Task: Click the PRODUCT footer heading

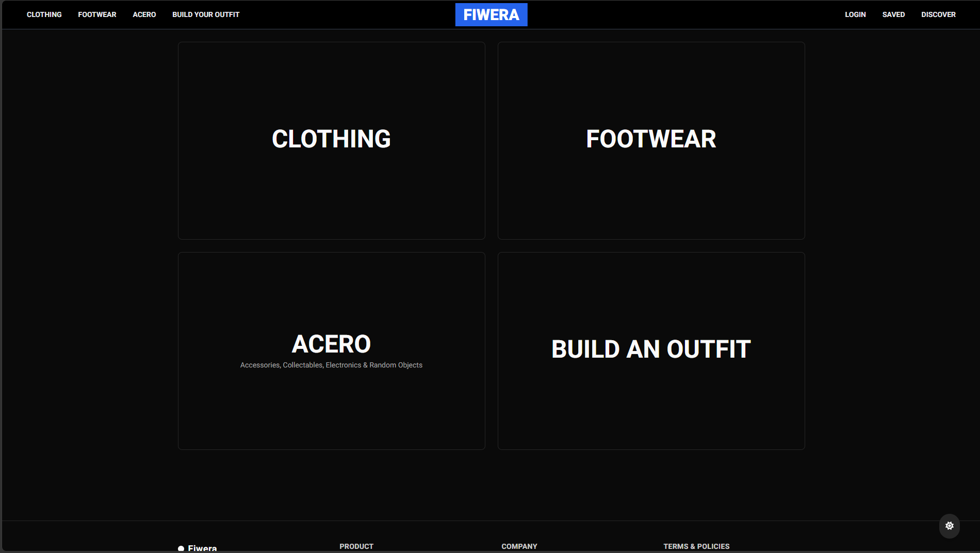Action: [x=356, y=546]
